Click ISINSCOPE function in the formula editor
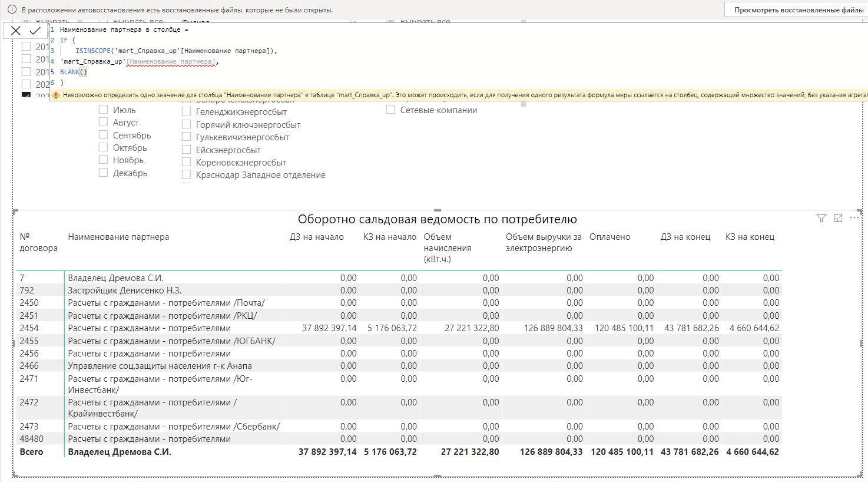 (x=93, y=51)
